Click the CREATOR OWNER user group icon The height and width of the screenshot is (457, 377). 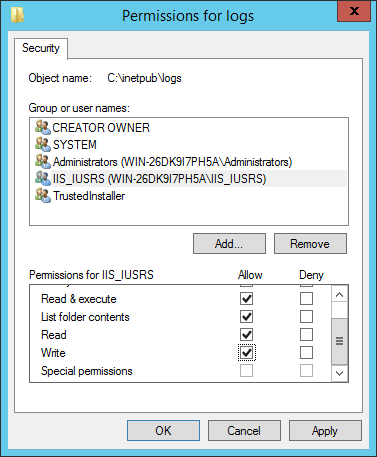click(x=43, y=127)
